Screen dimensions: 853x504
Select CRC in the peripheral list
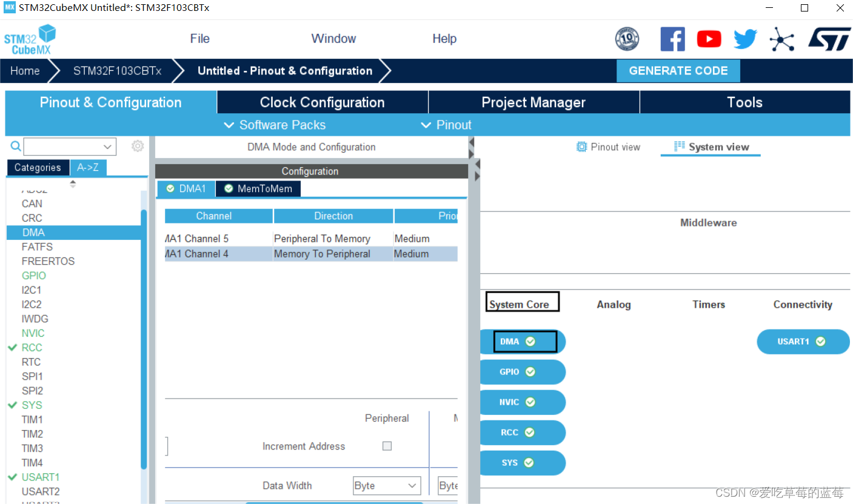[32, 218]
